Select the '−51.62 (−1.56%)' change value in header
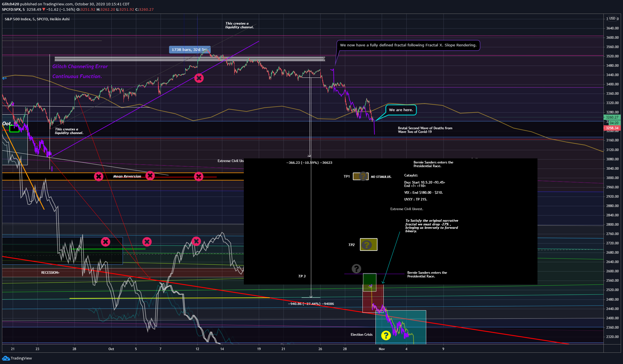 pos(61,10)
